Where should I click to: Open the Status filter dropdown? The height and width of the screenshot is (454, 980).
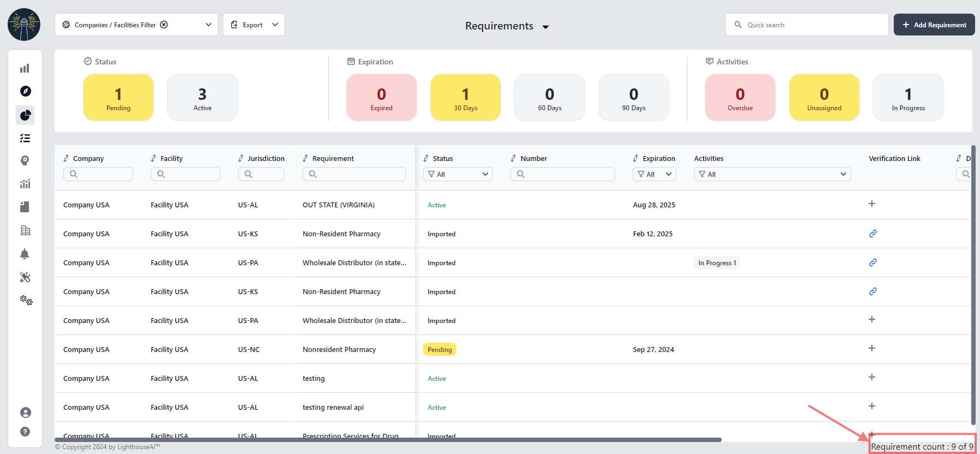tap(458, 174)
